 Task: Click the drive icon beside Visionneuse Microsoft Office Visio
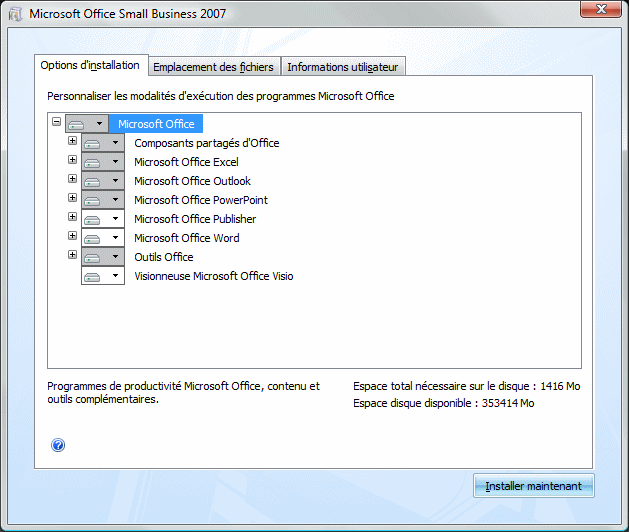[x=93, y=276]
